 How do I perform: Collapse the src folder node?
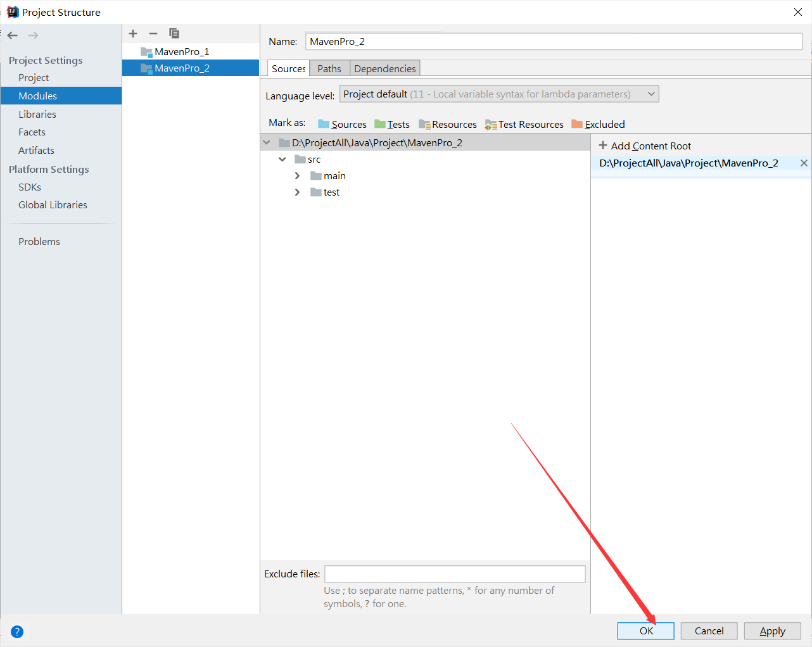[282, 160]
